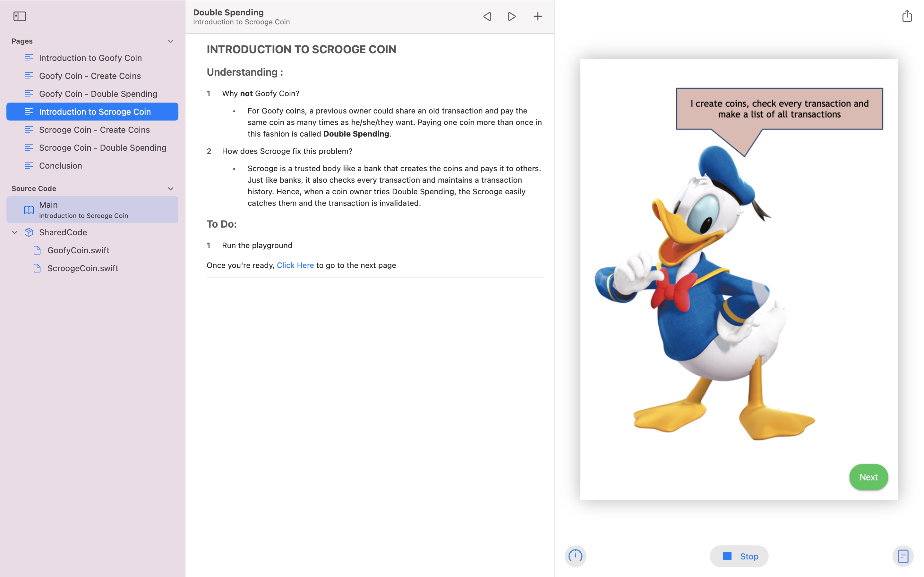Viewport: 924px width, 577px height.
Task: Open the execution speed gauge icon
Action: 575,556
